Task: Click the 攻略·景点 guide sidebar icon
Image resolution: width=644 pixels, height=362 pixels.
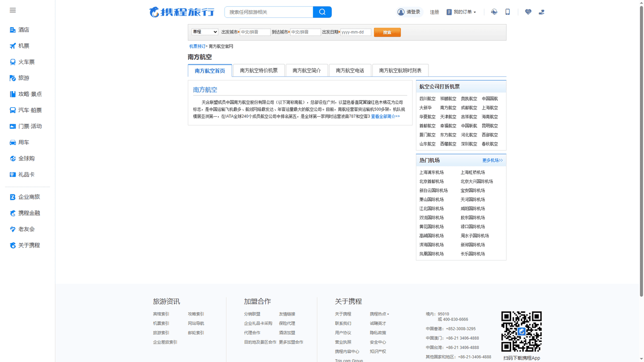Action: (13, 94)
